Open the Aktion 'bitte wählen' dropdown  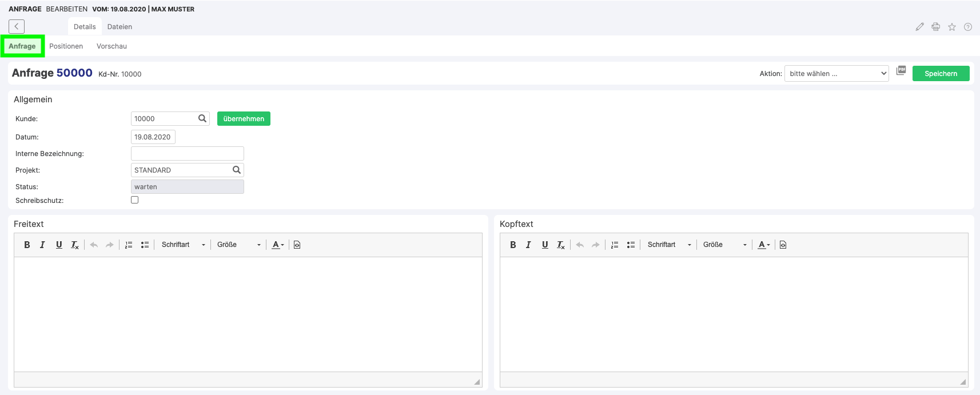click(x=836, y=73)
